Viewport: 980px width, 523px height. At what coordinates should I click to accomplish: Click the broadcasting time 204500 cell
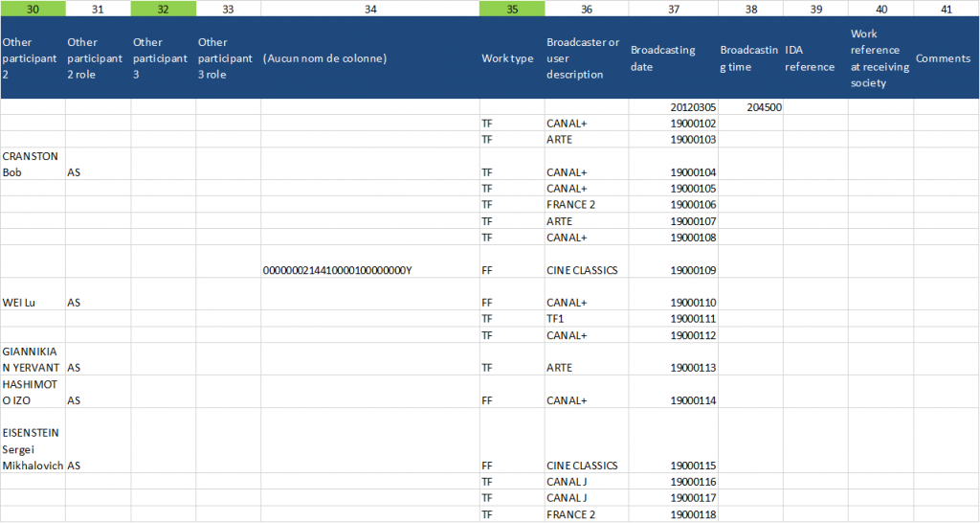(750, 107)
